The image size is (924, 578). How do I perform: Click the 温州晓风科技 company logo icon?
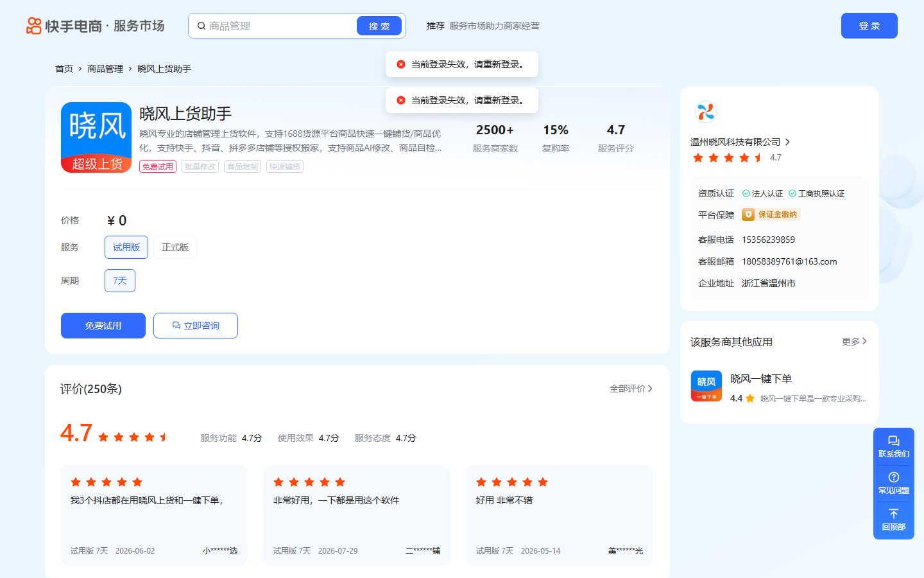click(705, 112)
